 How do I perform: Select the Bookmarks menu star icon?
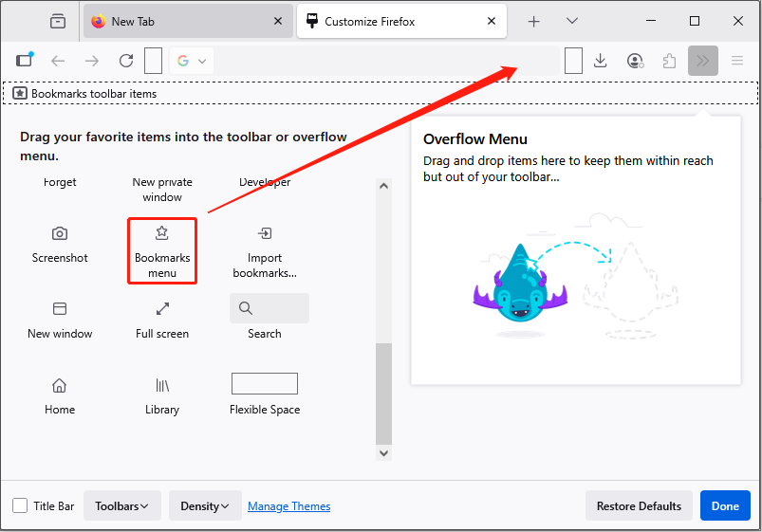(x=162, y=233)
